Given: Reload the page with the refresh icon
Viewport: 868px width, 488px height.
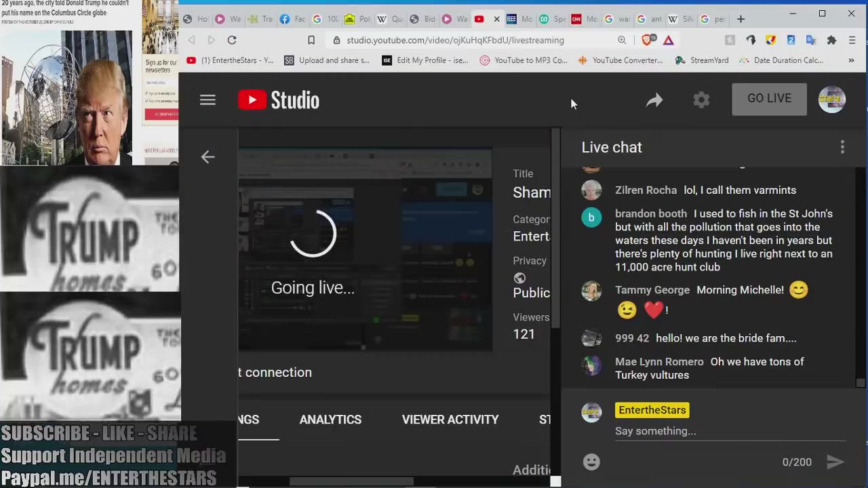Looking at the screenshot, I should click(x=232, y=40).
